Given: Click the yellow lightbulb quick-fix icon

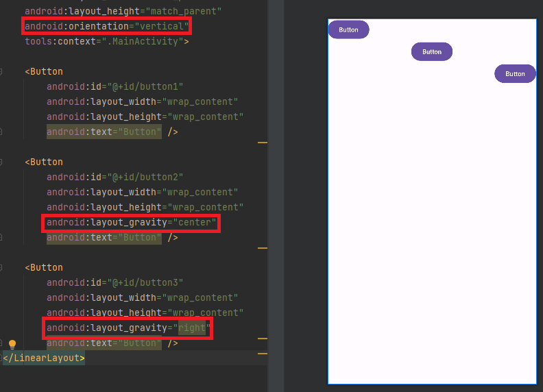Looking at the screenshot, I should coord(12,344).
